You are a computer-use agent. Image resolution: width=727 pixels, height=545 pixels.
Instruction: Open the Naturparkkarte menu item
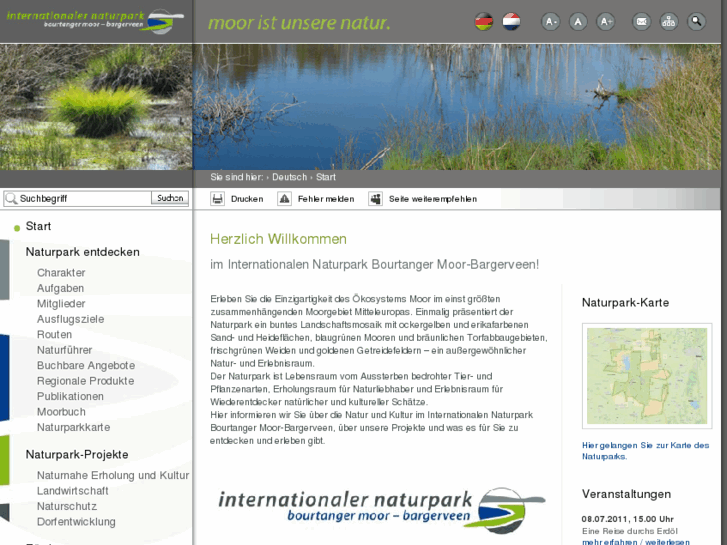[x=74, y=427]
